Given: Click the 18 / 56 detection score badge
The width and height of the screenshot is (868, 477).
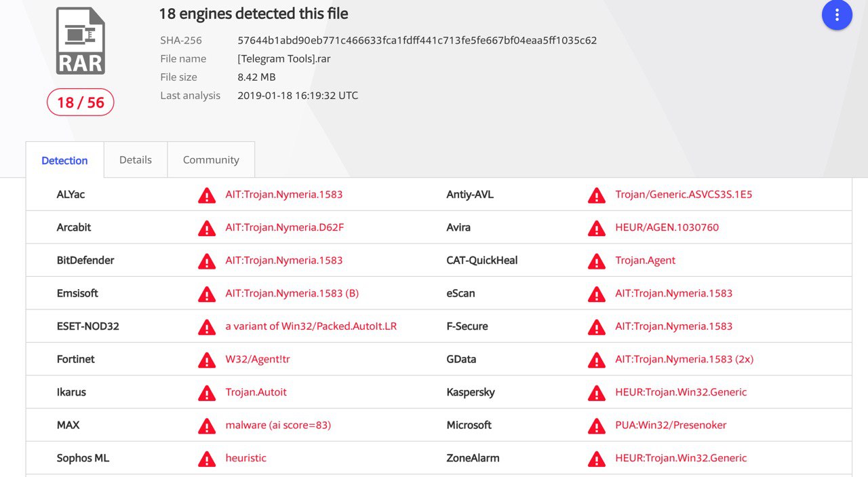Looking at the screenshot, I should click(80, 102).
